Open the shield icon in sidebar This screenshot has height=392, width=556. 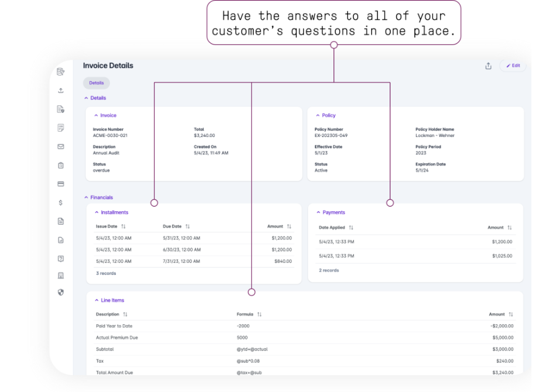tap(61, 292)
